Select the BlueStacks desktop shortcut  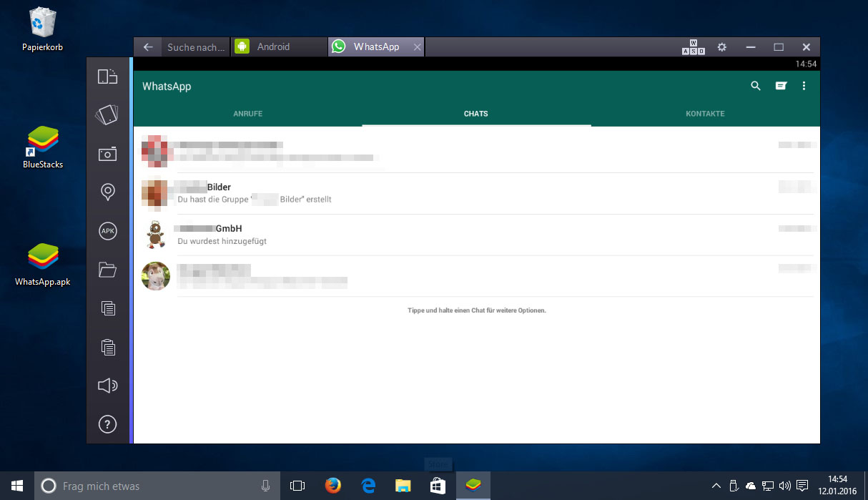(x=43, y=147)
